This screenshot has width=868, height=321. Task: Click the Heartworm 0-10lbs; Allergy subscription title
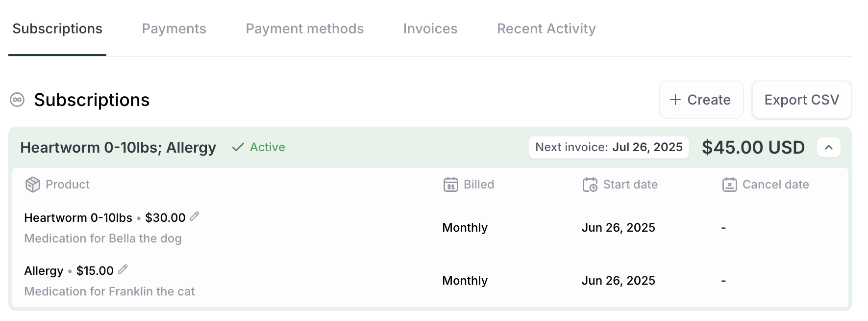click(118, 147)
